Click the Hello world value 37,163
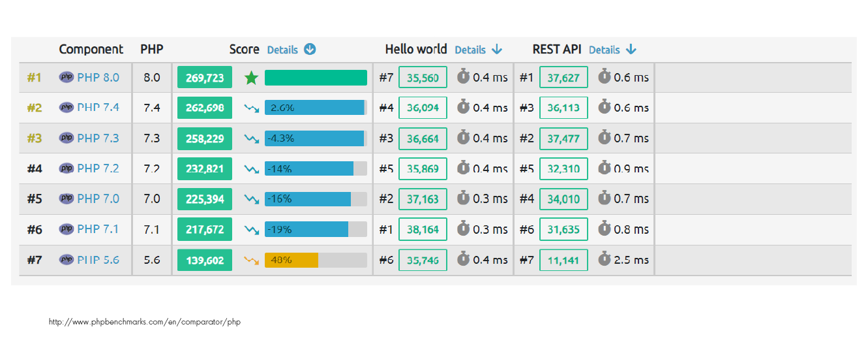Viewport: 868px width, 348px height. 423,199
